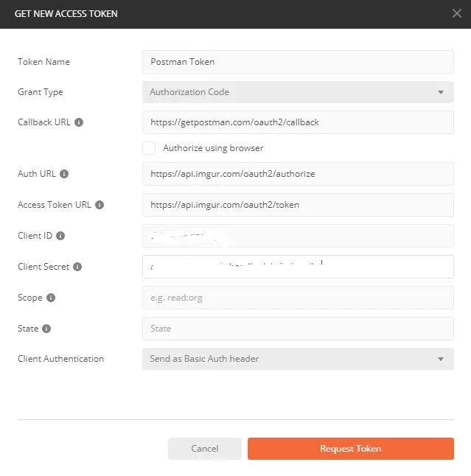Click the Client ID info icon
Viewport: 471px width, 476px height.
click(x=60, y=236)
